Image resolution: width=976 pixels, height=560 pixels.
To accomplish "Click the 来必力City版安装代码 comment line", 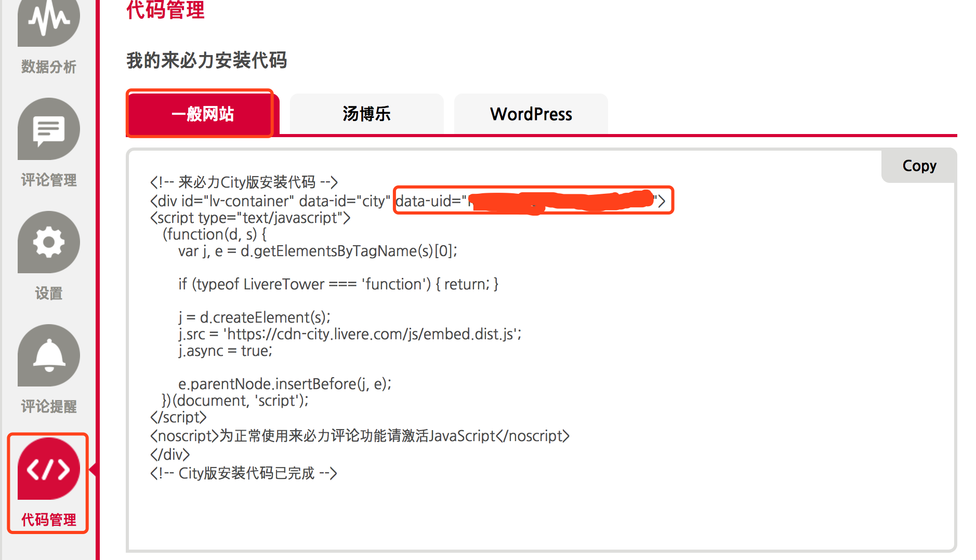I will tap(244, 182).
